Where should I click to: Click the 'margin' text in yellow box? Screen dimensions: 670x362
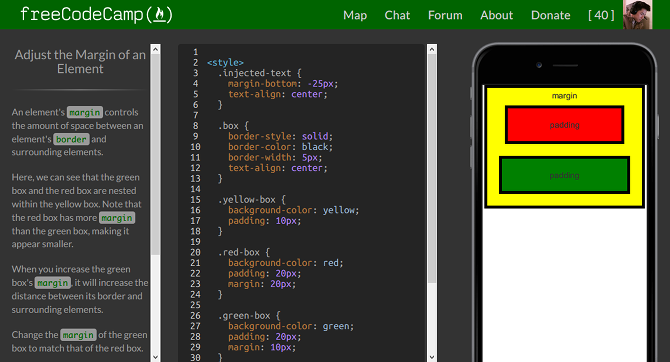click(x=564, y=96)
